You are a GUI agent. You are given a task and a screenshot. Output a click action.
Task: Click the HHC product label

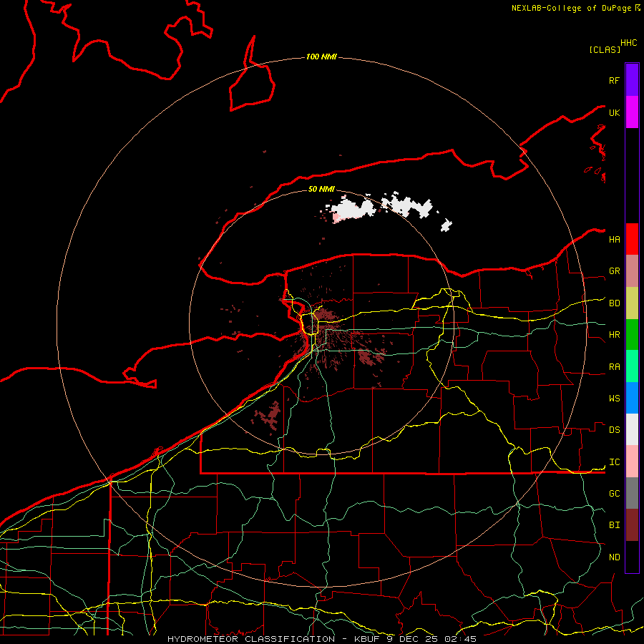[x=628, y=43]
